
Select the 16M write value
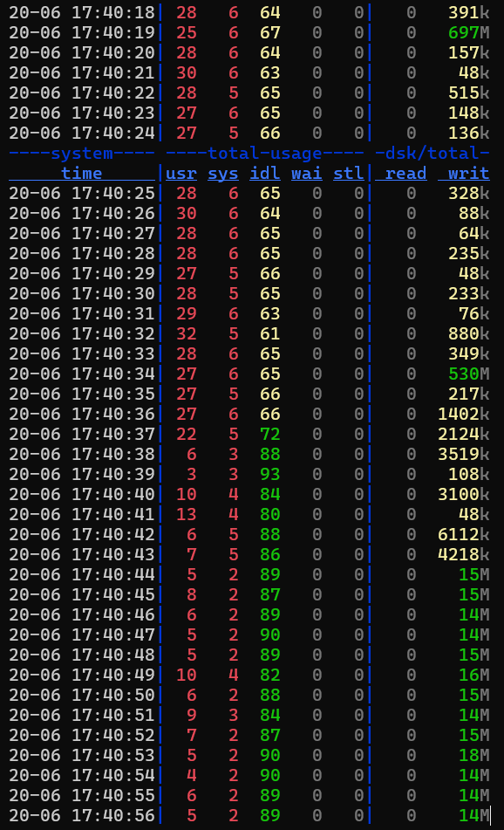tap(473, 675)
